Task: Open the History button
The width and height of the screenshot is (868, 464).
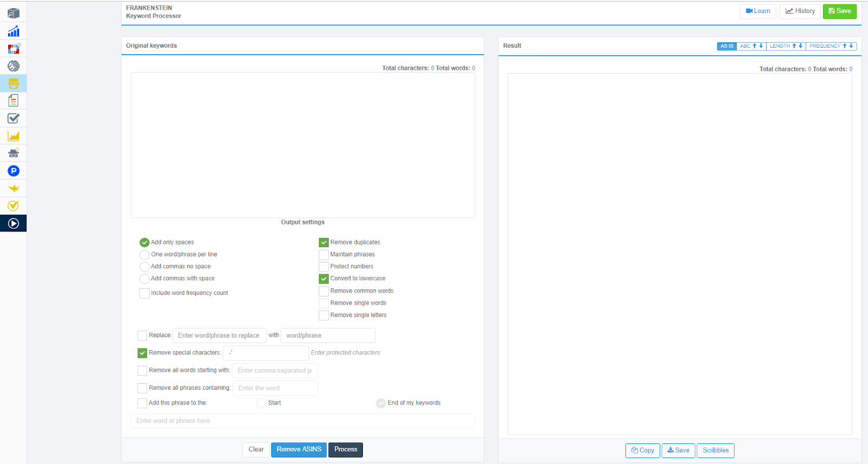Action: [x=800, y=11]
